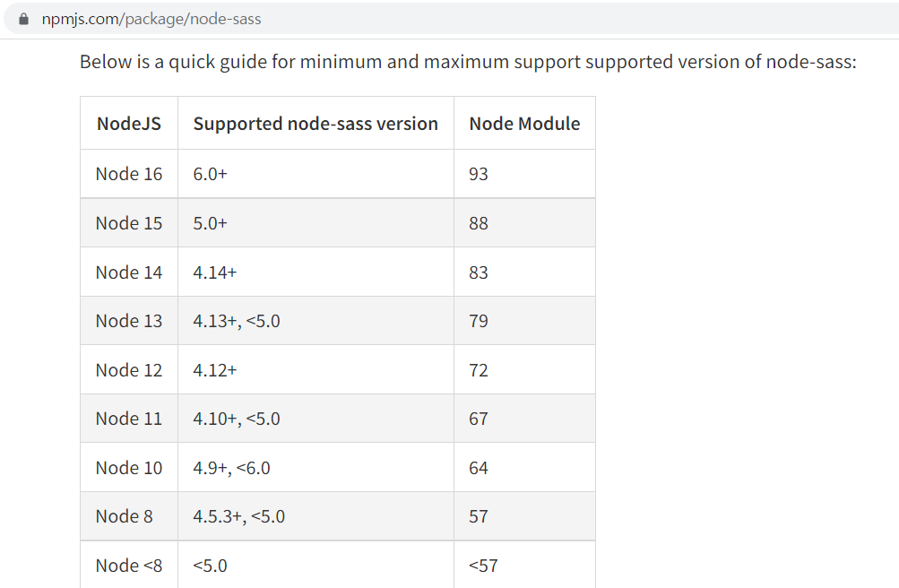
Task: Select the Node Module column header
Action: coord(524,123)
